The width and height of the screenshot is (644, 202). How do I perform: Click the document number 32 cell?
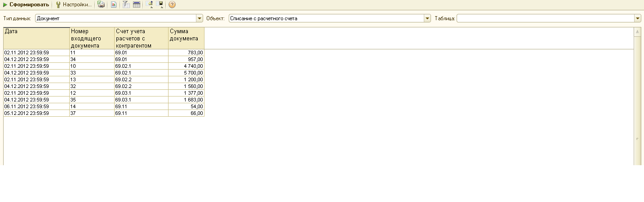pyautogui.click(x=92, y=86)
